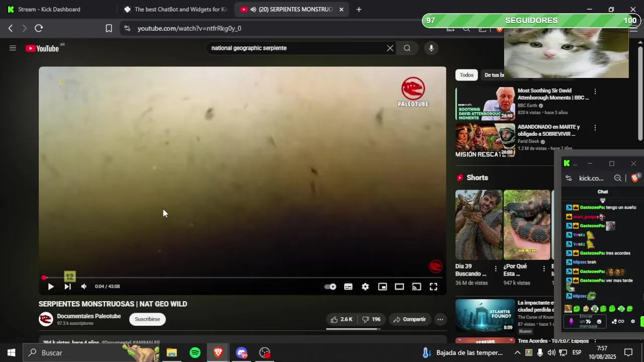
Task: Toggle autoplay switch in the player
Action: pos(330,287)
